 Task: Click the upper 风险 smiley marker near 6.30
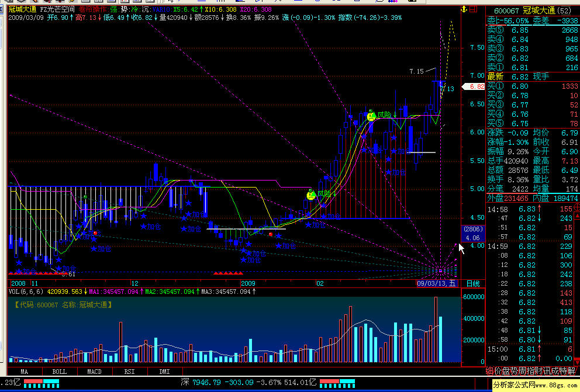(x=371, y=116)
